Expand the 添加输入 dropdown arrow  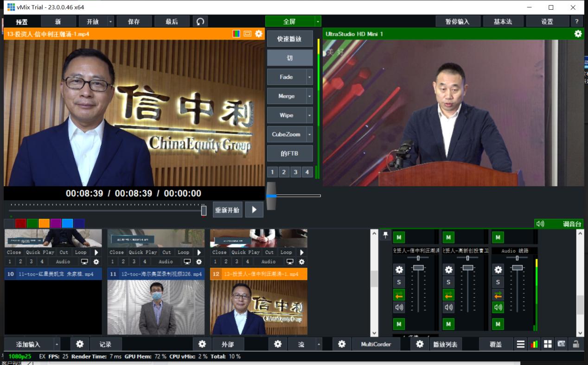tap(57, 344)
